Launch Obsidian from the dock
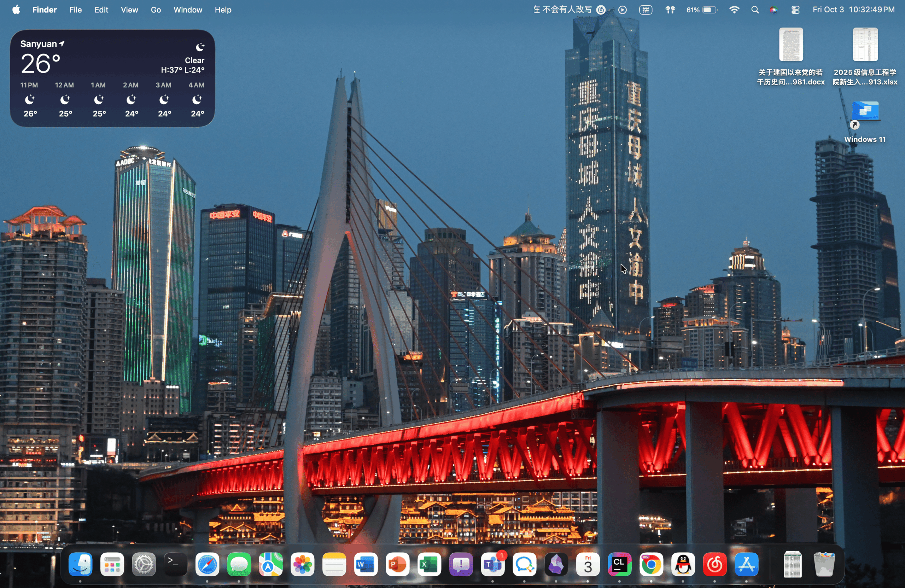This screenshot has width=905, height=588. [556, 564]
